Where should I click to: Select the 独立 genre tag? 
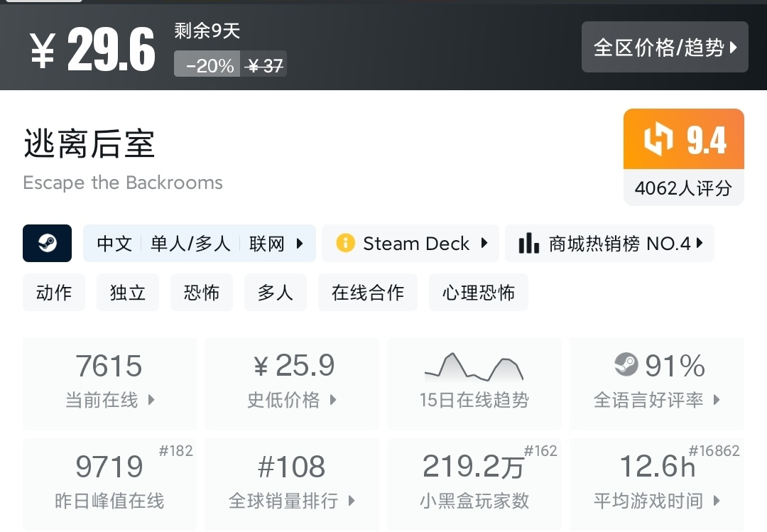[128, 293]
